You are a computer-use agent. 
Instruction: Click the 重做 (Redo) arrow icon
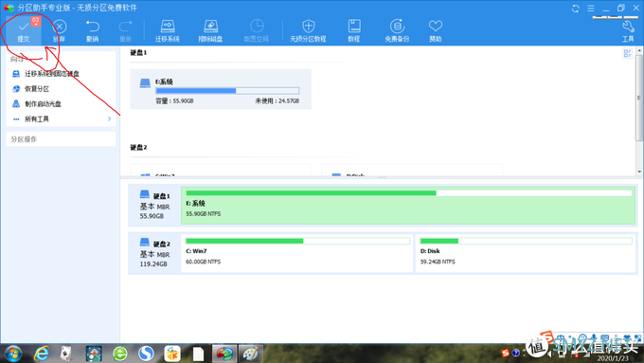pyautogui.click(x=125, y=27)
